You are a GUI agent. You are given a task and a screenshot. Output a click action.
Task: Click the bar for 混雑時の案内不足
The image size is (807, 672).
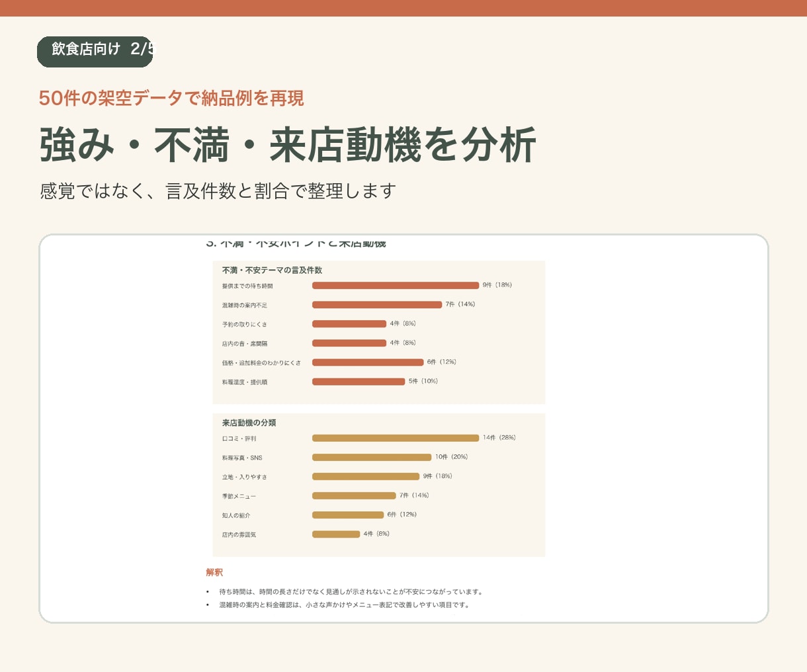click(x=377, y=305)
